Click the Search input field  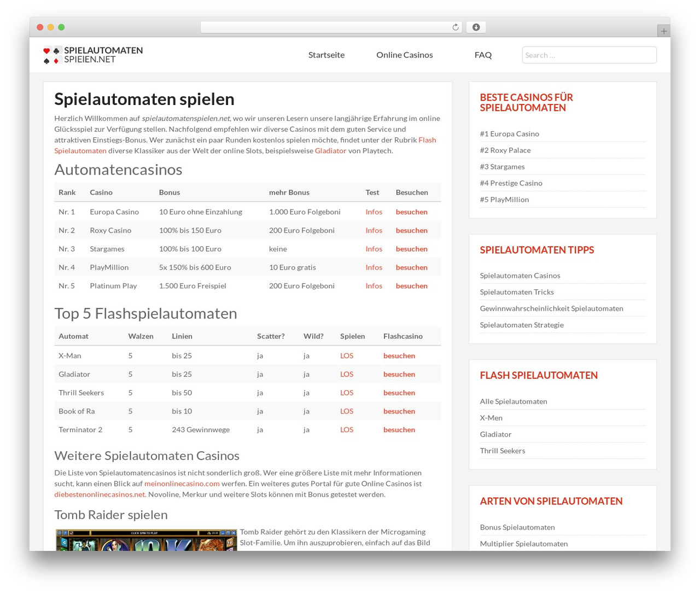click(x=589, y=55)
